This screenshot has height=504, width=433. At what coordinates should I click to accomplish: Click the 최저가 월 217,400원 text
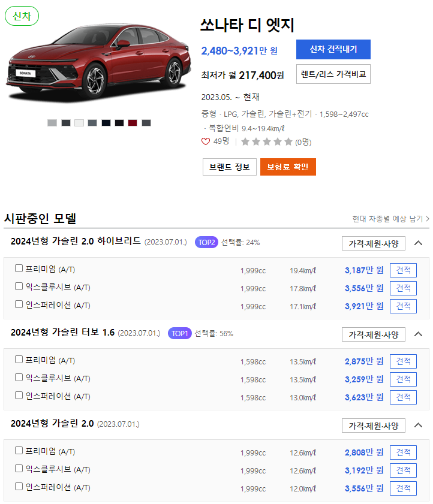[x=242, y=76]
